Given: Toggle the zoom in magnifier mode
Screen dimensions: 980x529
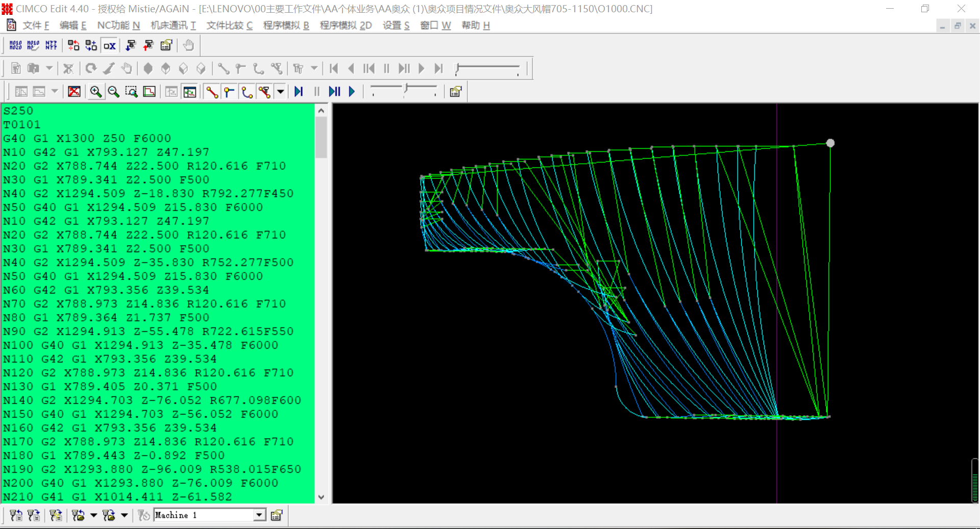Looking at the screenshot, I should coord(95,92).
